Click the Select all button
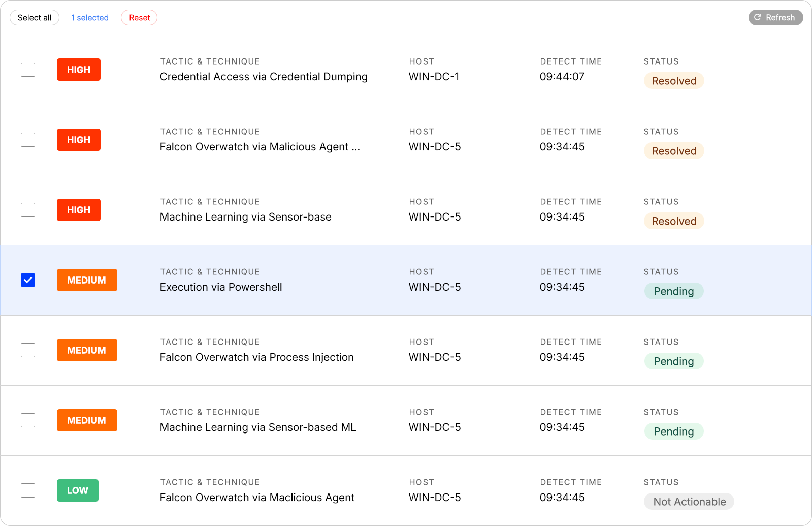 coord(35,18)
